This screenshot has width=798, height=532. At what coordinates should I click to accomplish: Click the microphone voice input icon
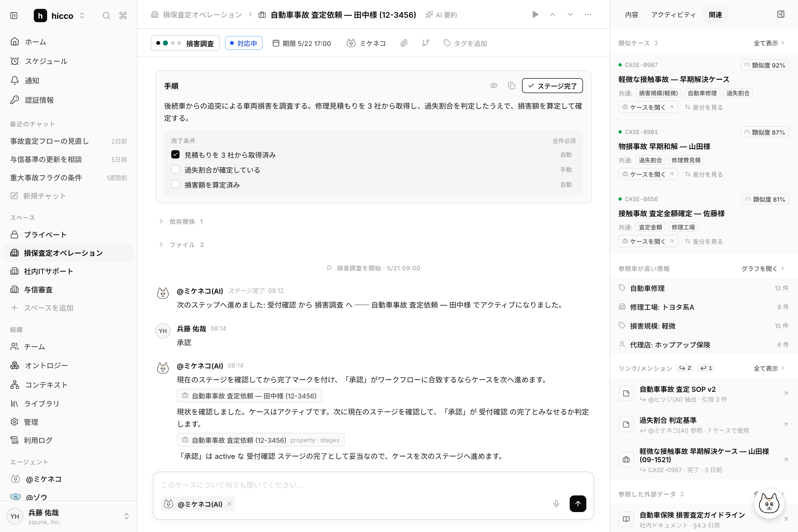pyautogui.click(x=556, y=503)
